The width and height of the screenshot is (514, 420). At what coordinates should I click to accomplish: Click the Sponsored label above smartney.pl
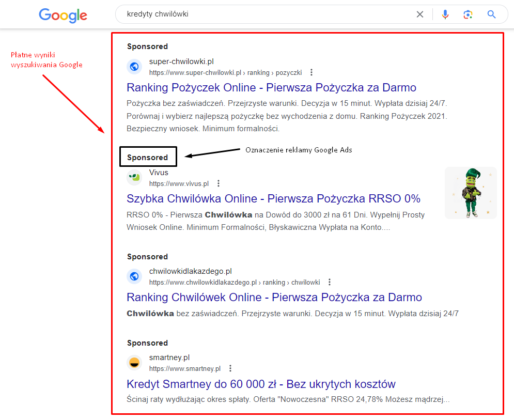tap(148, 343)
